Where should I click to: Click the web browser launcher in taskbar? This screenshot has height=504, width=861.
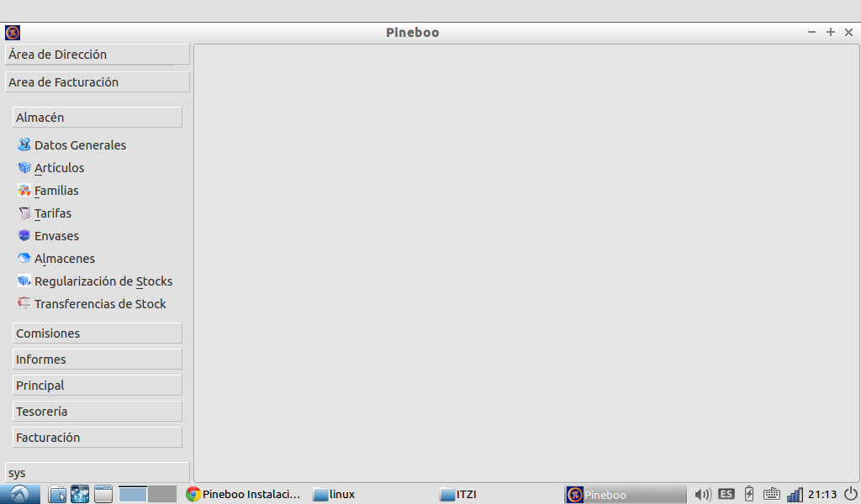80,494
